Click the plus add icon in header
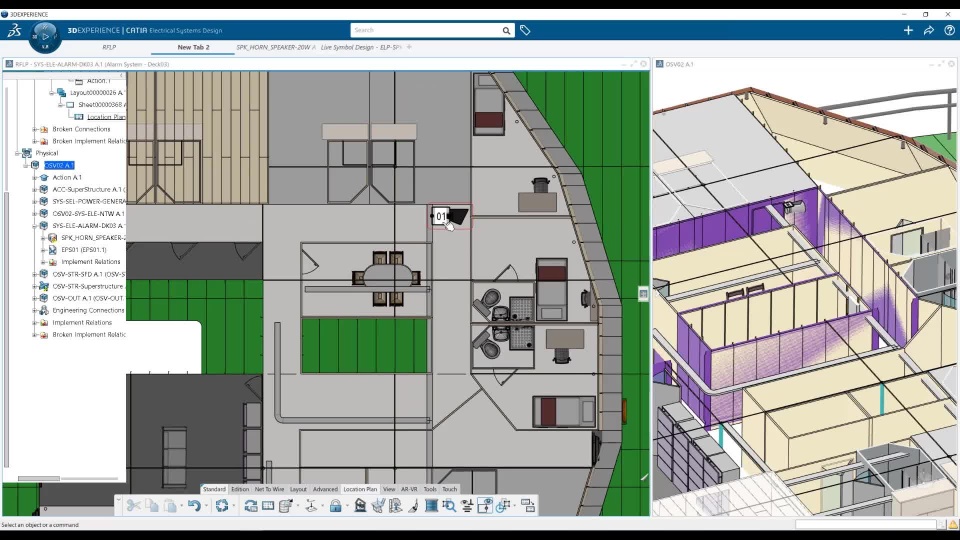This screenshot has height=540, width=960. [908, 30]
